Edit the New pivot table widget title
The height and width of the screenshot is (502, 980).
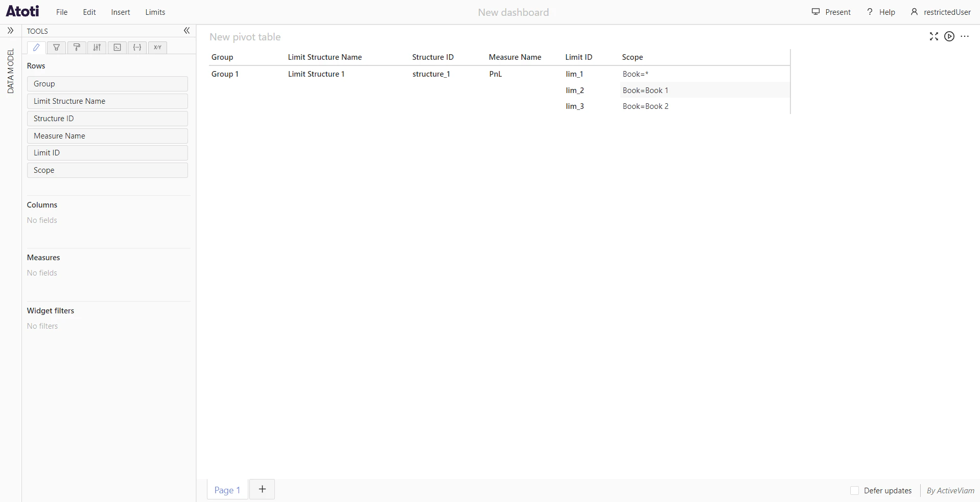245,37
